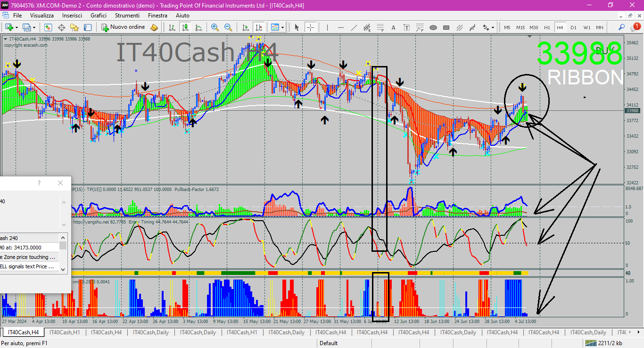Select the equidistant channel tool
644x348 pixels.
pyautogui.click(x=367, y=27)
